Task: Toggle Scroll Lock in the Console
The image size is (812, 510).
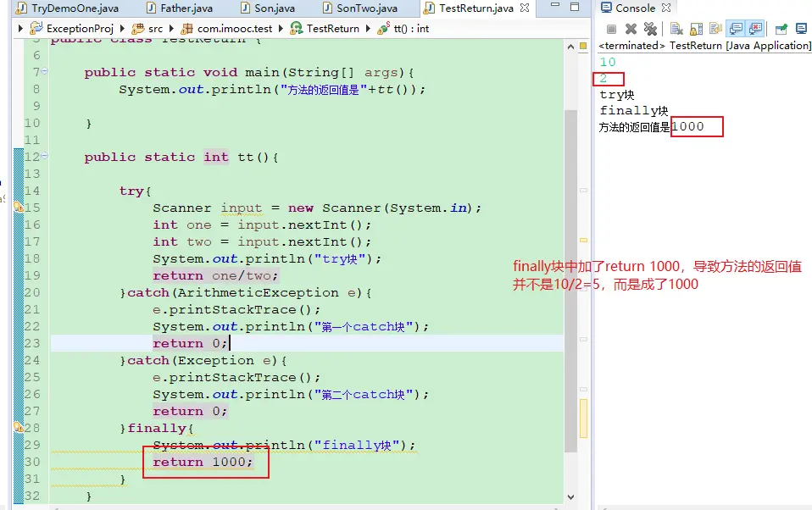Action: coord(697,29)
